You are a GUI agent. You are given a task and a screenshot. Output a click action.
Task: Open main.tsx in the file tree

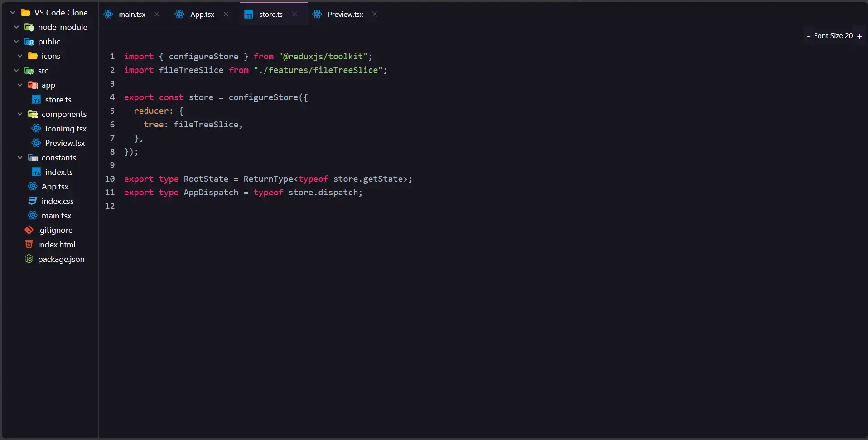(56, 216)
